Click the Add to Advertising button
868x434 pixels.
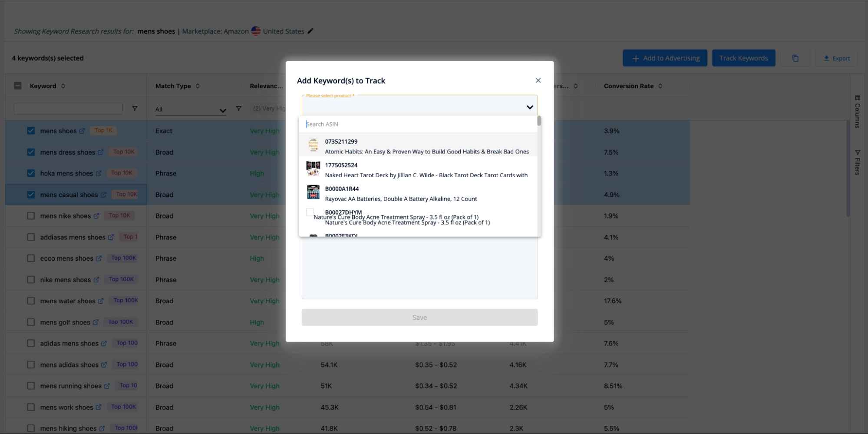pos(665,58)
